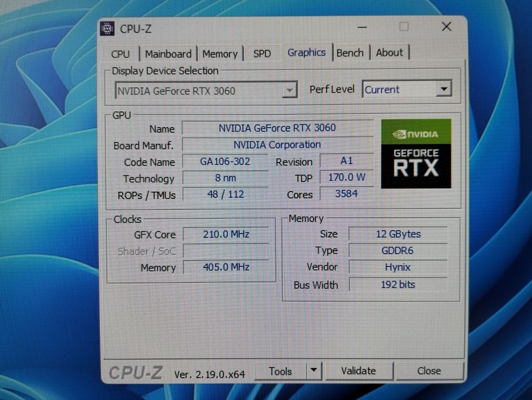Select the SPD tab
The width and height of the screenshot is (532, 400).
pos(262,54)
